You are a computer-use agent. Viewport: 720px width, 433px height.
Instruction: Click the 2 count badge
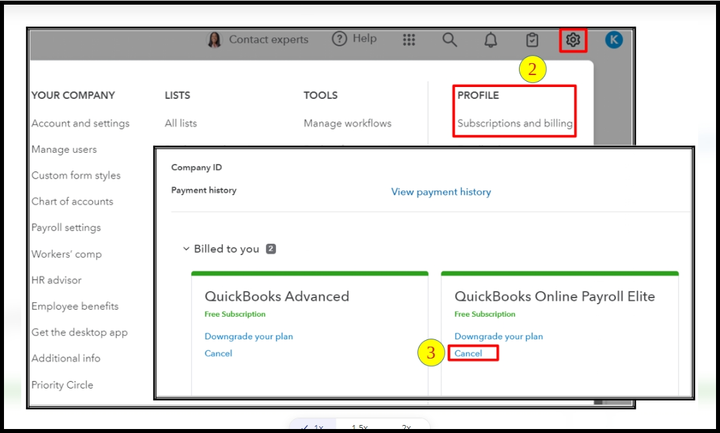pos(271,249)
